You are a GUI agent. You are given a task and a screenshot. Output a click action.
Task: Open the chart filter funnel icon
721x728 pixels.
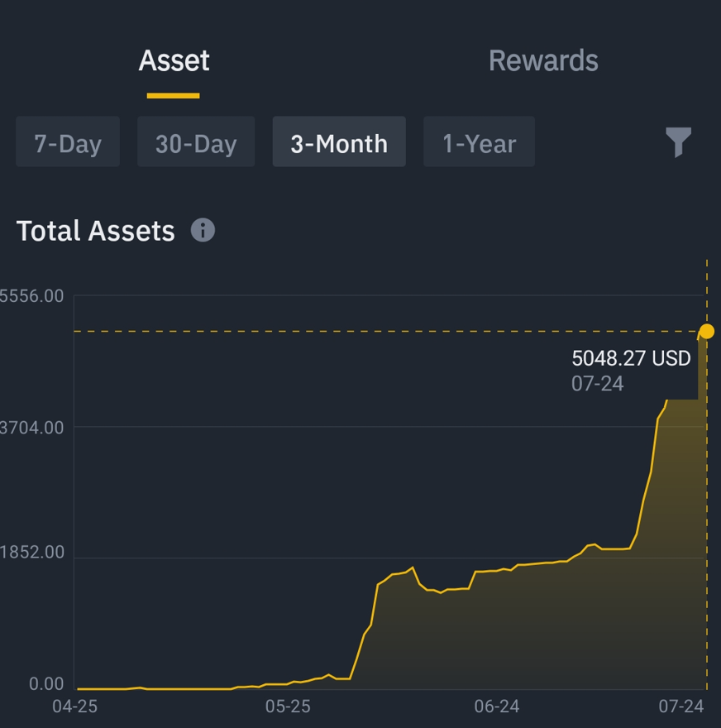point(678,142)
